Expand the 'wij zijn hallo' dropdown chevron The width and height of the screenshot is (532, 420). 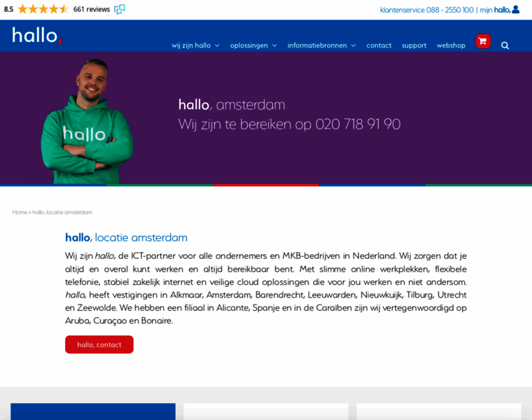(x=217, y=45)
